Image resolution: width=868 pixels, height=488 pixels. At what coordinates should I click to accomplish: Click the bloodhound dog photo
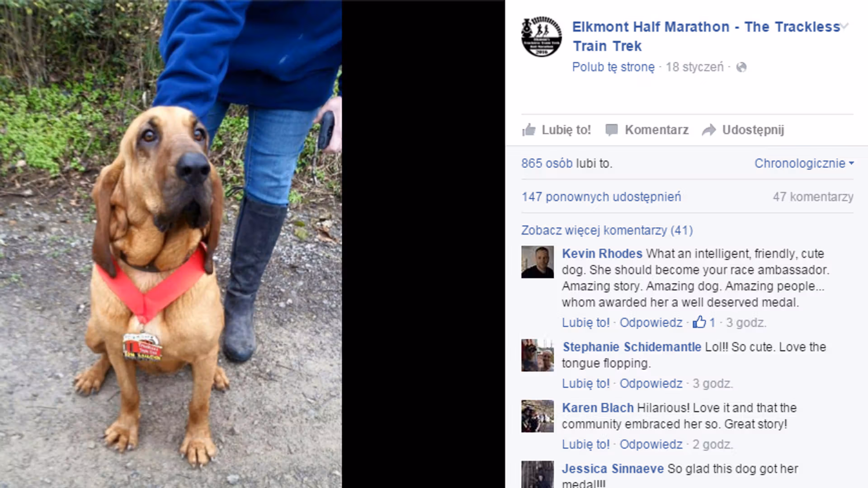171,244
